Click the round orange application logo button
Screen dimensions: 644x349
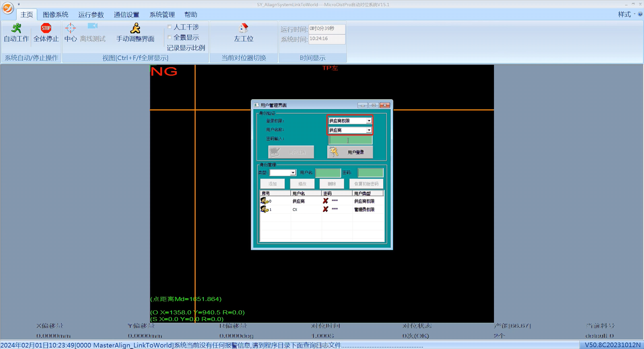pyautogui.click(x=8, y=8)
